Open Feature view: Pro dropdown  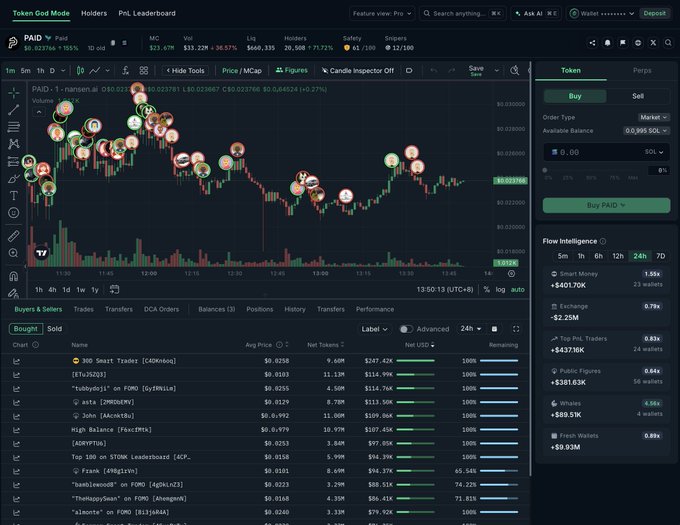382,13
